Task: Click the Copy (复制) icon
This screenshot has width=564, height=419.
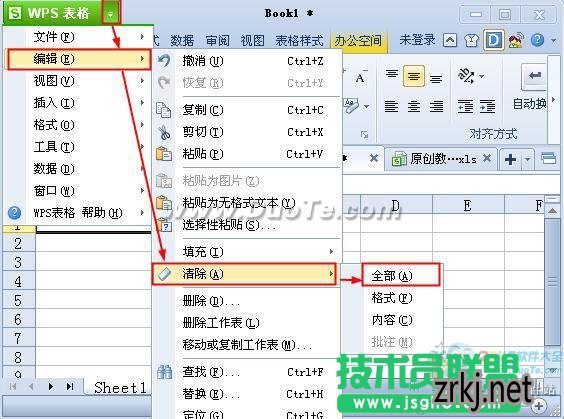Action: tap(164, 110)
